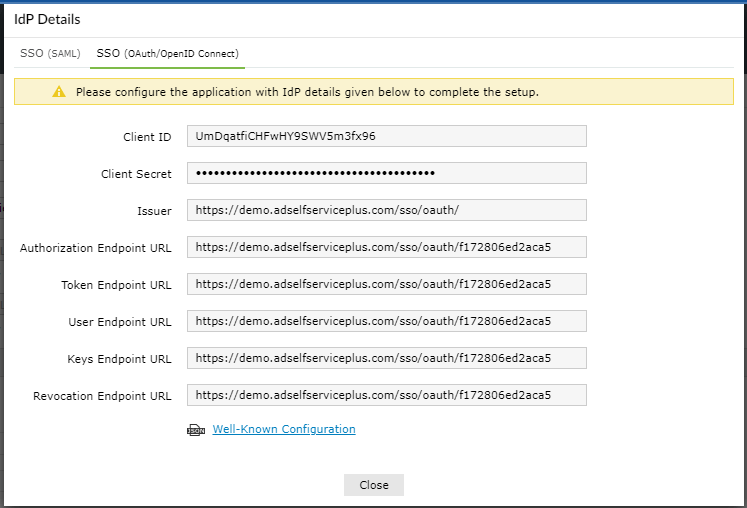
Task: Click the Issuer label text
Action: point(155,211)
